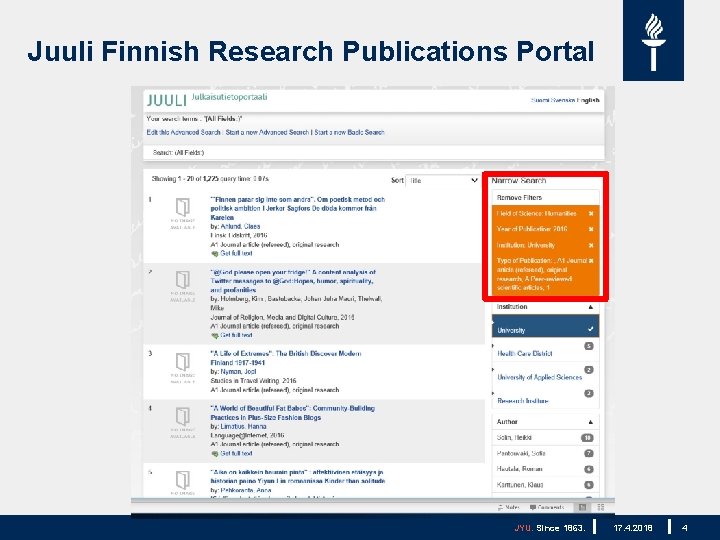
Task: Switch to Normal view icon
Action: coord(582,507)
